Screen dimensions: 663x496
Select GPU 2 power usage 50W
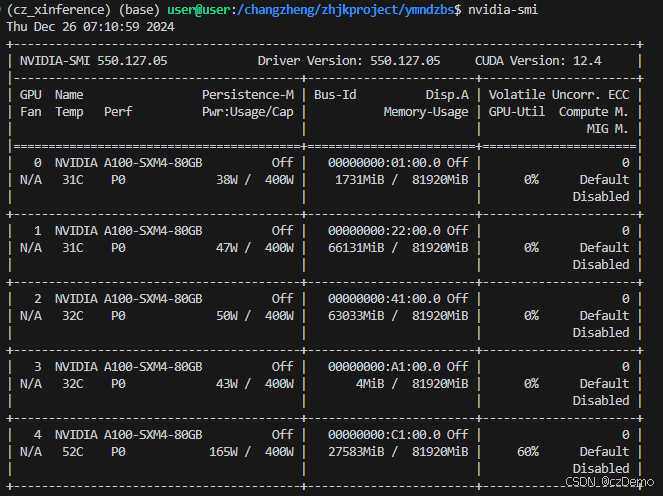coord(227,316)
